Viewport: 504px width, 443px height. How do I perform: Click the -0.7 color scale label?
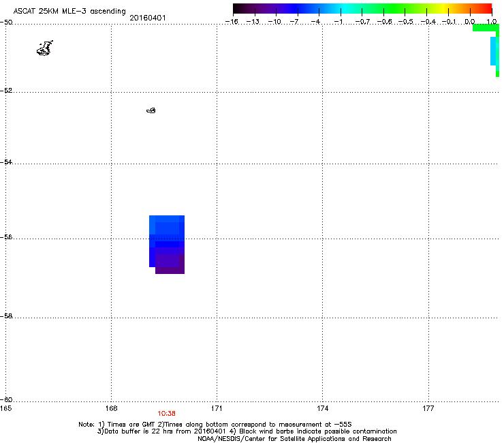pos(362,22)
